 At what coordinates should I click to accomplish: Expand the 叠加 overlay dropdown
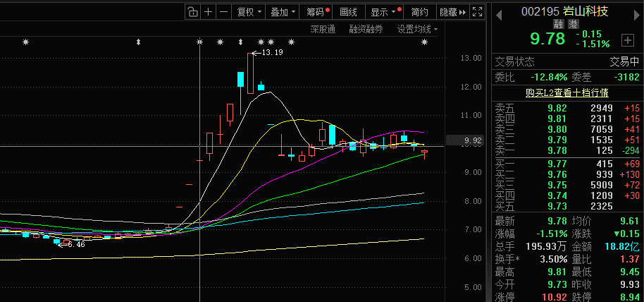(x=283, y=11)
